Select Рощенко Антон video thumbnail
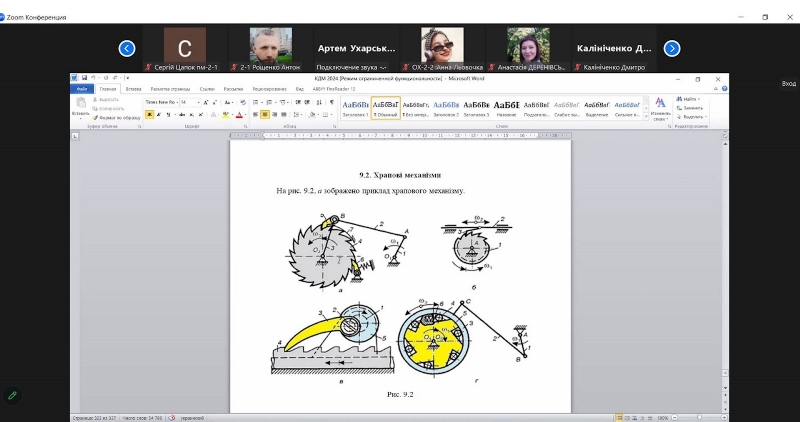 pos(270,49)
